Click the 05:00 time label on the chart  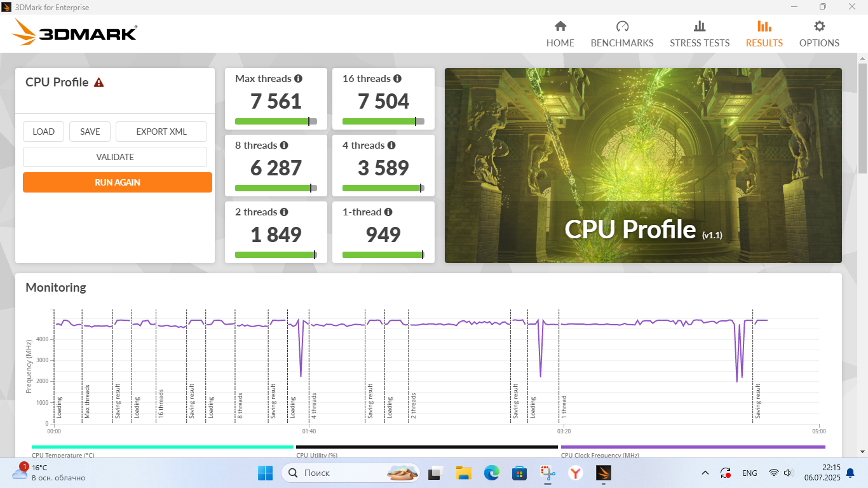click(818, 431)
